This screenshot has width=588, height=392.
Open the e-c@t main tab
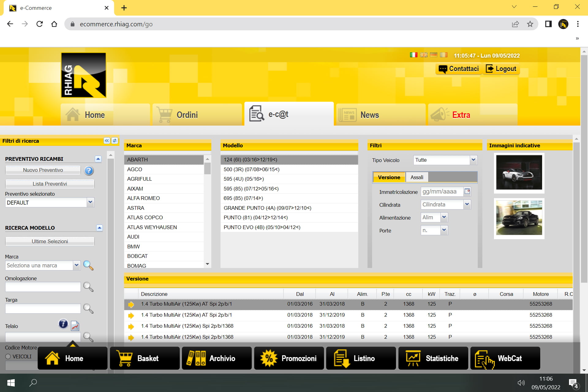(289, 114)
